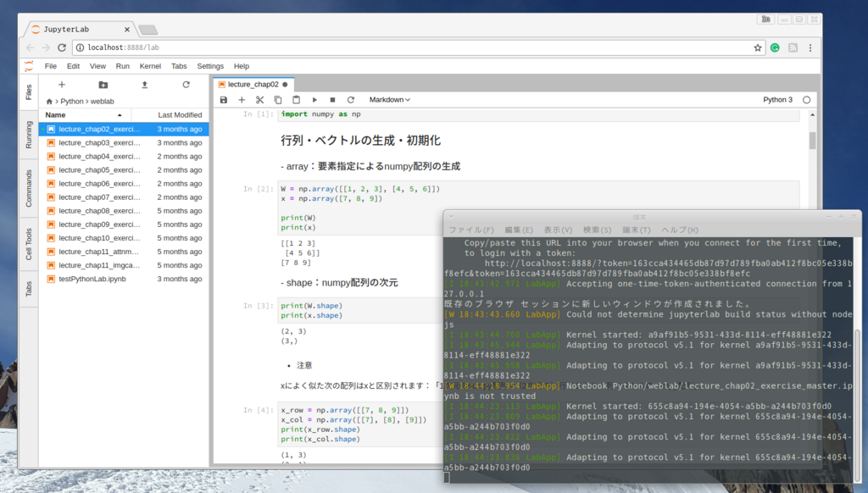The height and width of the screenshot is (493, 868).
Task: Copy the selected cell
Action: pyautogui.click(x=278, y=100)
